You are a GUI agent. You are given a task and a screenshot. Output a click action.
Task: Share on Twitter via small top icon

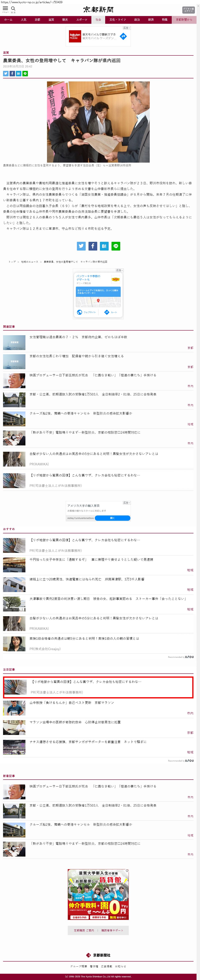6,73
